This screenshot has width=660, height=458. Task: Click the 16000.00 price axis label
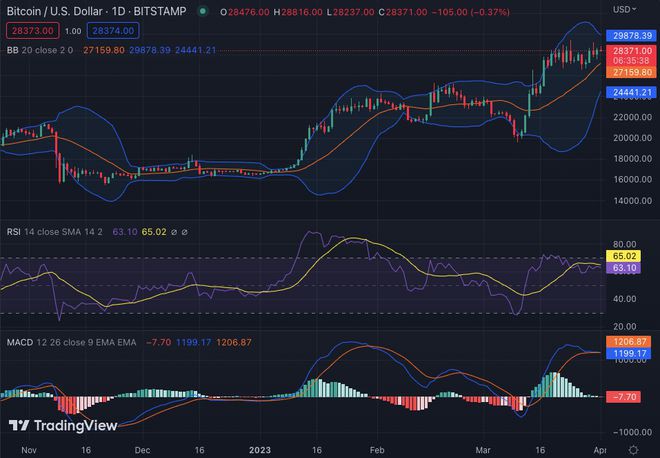632,179
